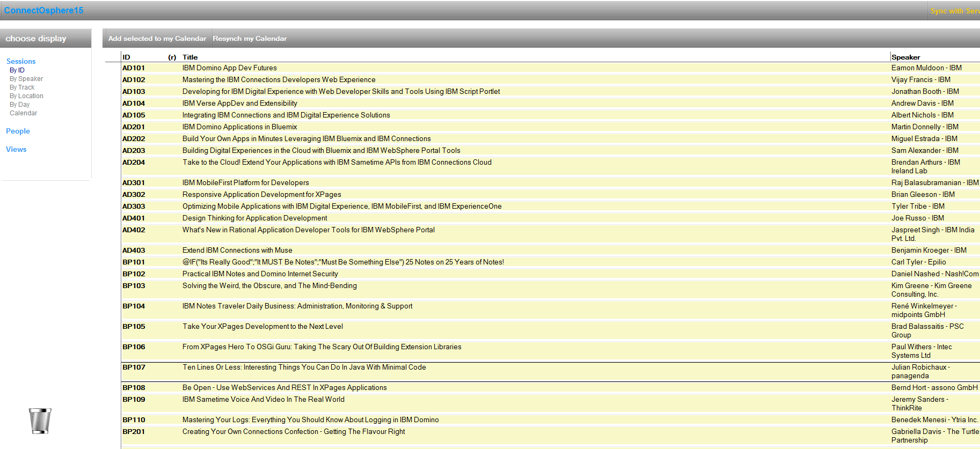Select speaker Joe Russo - IBM
Screen dimensions: 980x449
click(918, 218)
